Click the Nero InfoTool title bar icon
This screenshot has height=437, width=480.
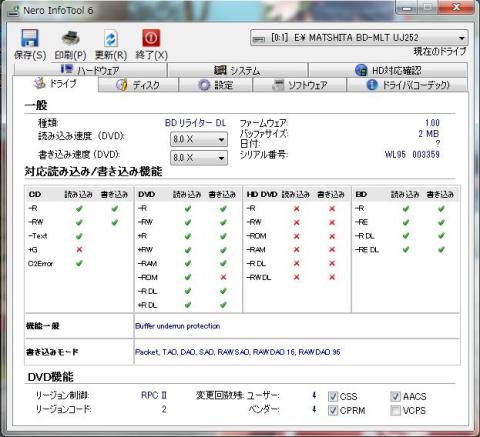pos(14,11)
